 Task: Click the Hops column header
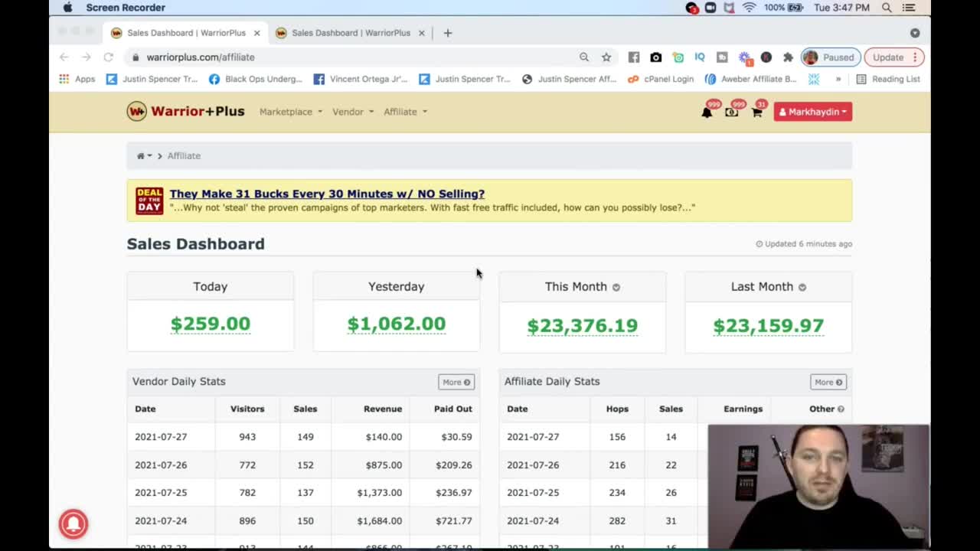(x=617, y=409)
